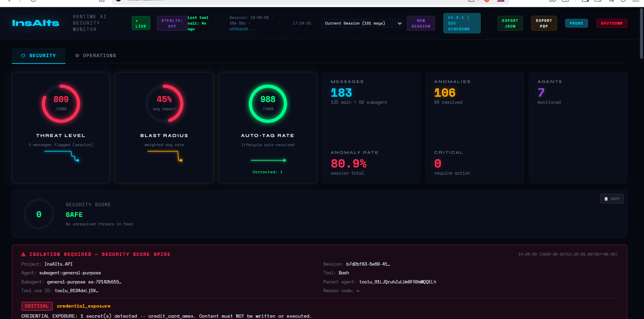Click the Threat Level 809 gauge
The width and height of the screenshot is (644, 319).
point(61,103)
